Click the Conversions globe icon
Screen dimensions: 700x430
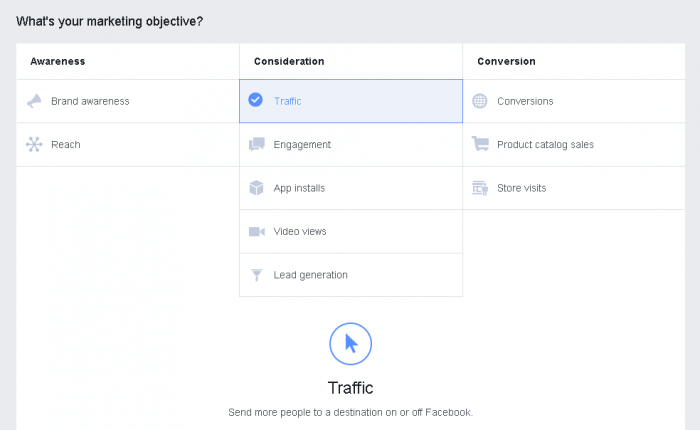480,101
